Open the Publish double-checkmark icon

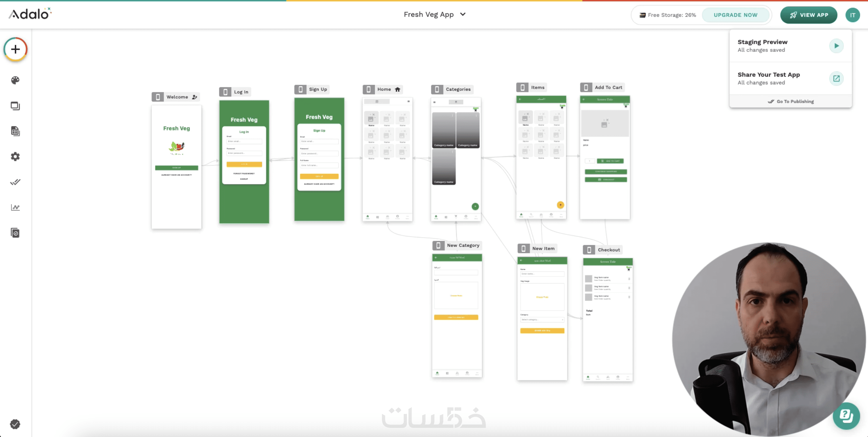pyautogui.click(x=15, y=182)
